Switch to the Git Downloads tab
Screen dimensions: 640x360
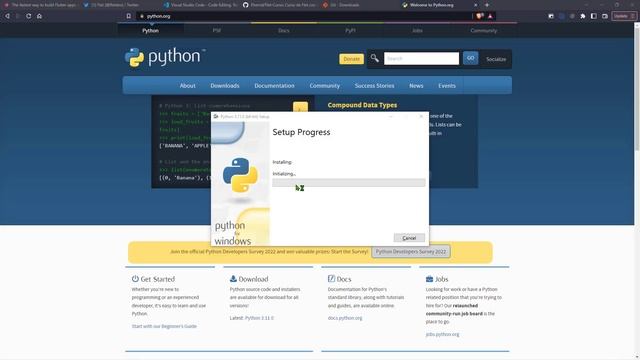point(358,5)
